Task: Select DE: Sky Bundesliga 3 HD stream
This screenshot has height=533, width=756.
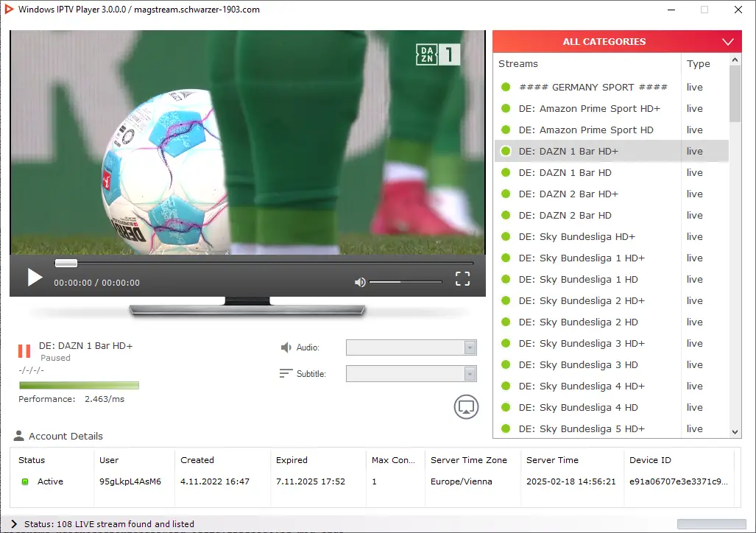Action: coord(612,364)
